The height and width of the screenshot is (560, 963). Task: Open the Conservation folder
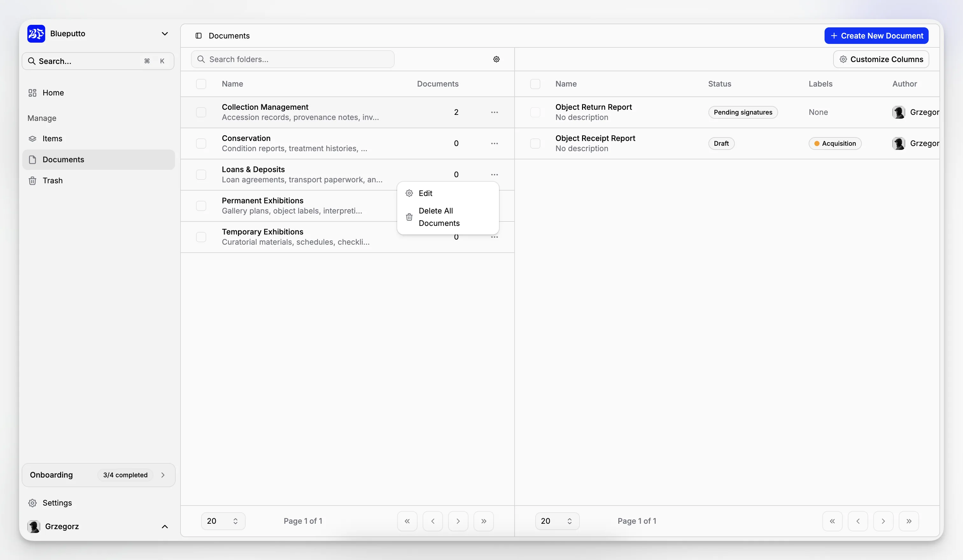click(246, 138)
